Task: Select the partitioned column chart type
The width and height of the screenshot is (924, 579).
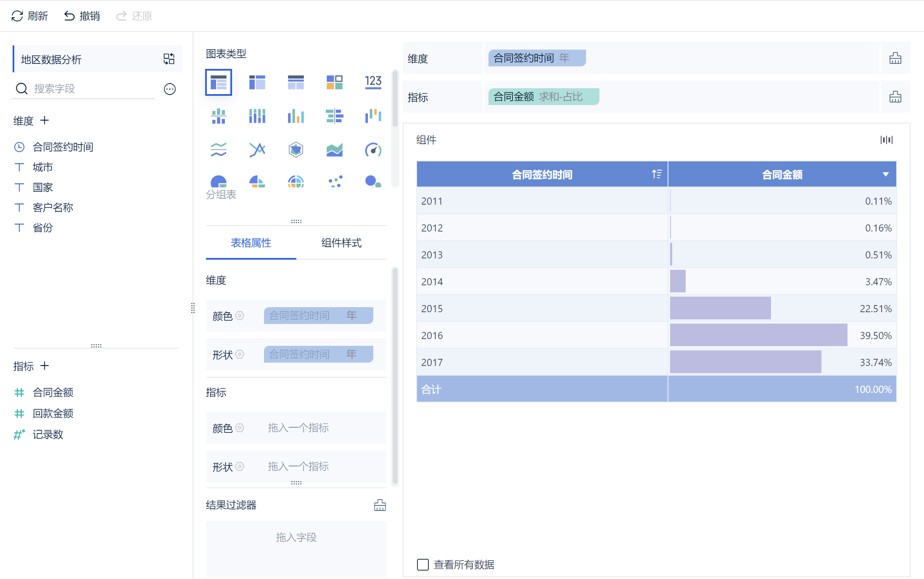Action: 219,116
